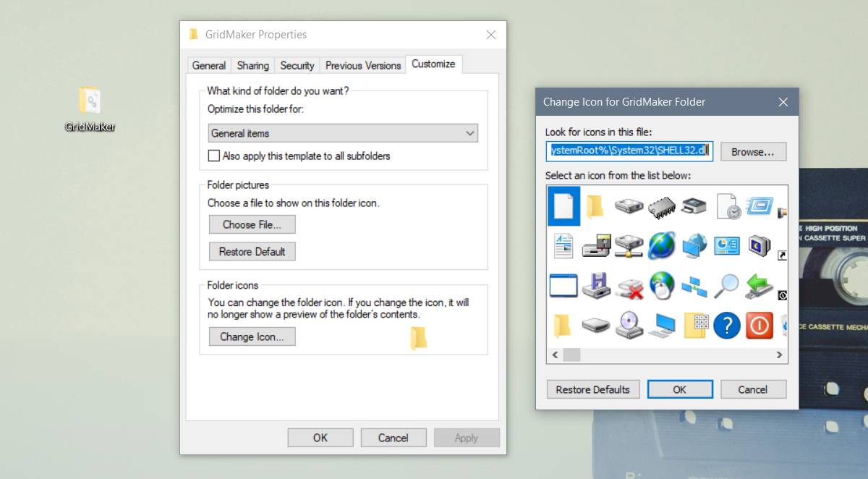
Task: Switch to the Sharing tab
Action: tap(252, 65)
